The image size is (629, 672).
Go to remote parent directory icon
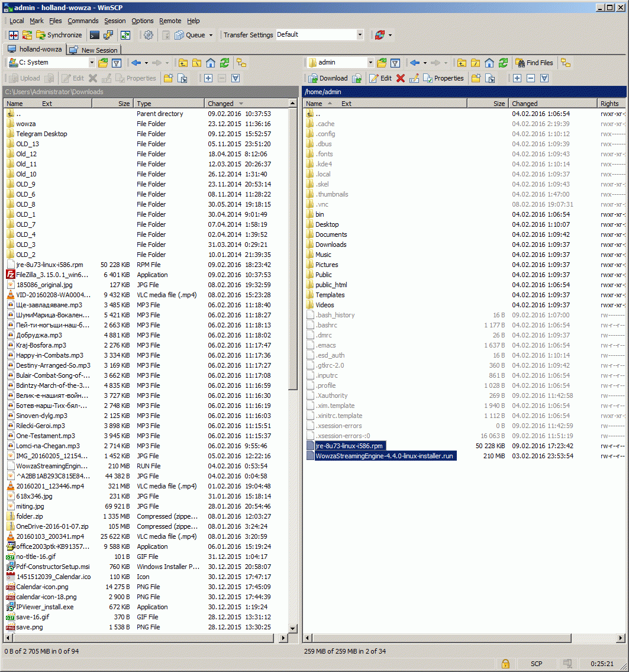[462, 63]
